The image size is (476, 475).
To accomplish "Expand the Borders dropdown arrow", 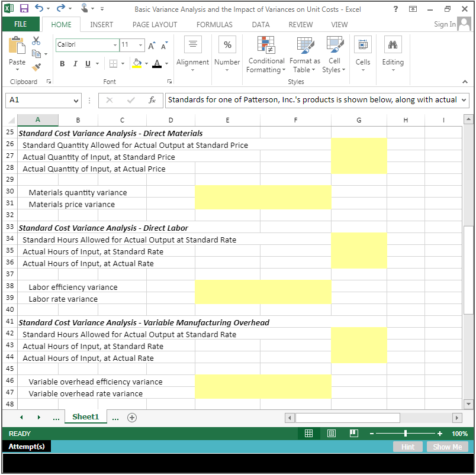I will click(x=123, y=64).
